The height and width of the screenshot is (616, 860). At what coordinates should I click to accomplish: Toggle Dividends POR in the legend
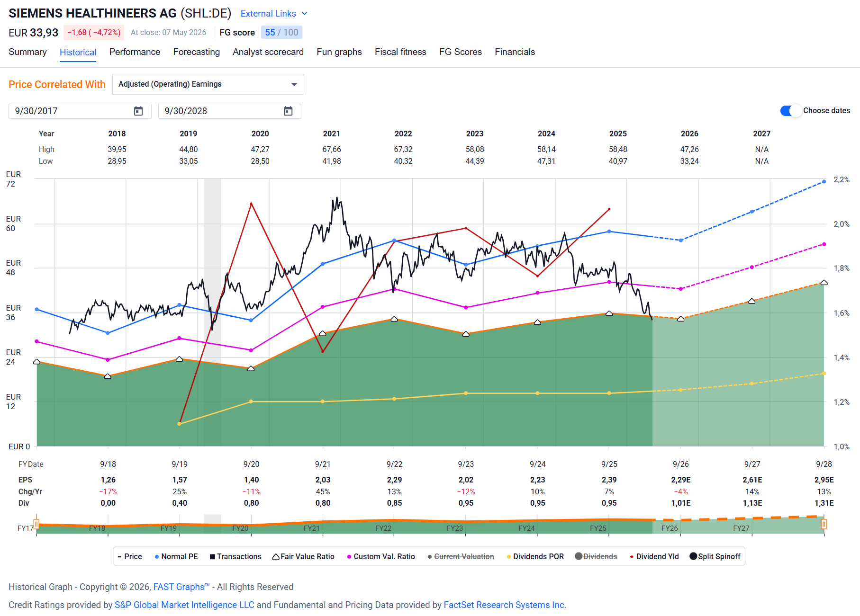tap(535, 556)
